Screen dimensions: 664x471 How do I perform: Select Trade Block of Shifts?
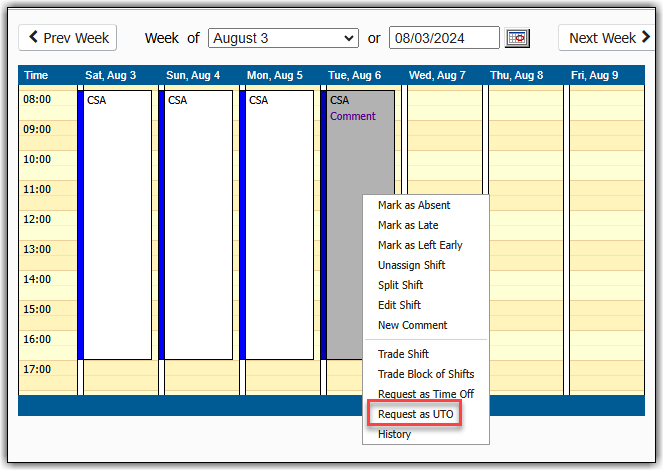tap(426, 374)
